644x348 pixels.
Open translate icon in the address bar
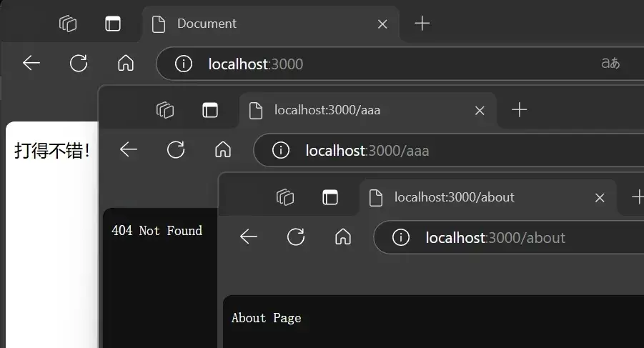610,63
